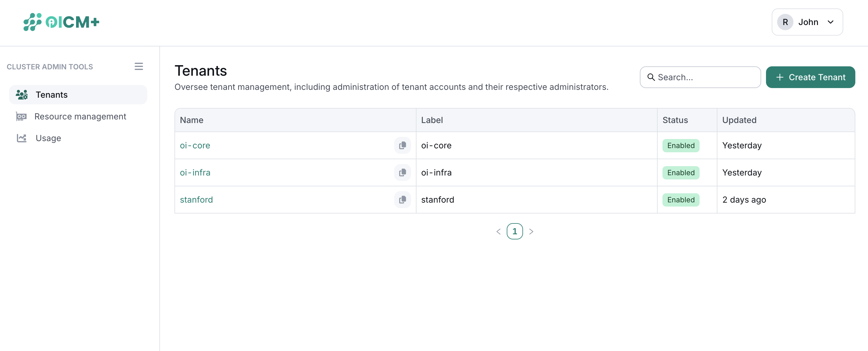The image size is (868, 351).
Task: Click John's avatar circle
Action: click(785, 22)
